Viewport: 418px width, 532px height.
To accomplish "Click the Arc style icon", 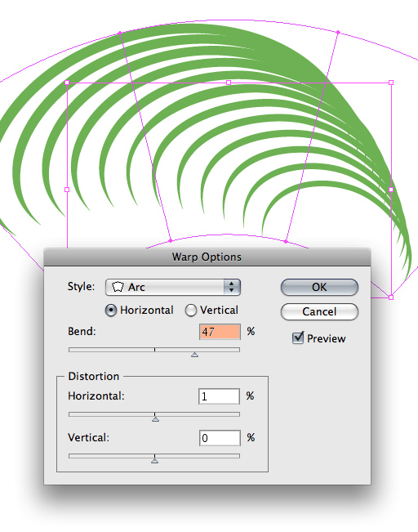I will (118, 287).
